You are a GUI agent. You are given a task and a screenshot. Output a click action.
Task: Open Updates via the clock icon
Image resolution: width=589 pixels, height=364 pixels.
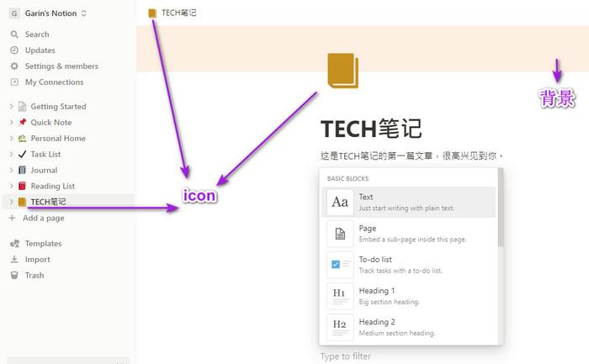14,50
